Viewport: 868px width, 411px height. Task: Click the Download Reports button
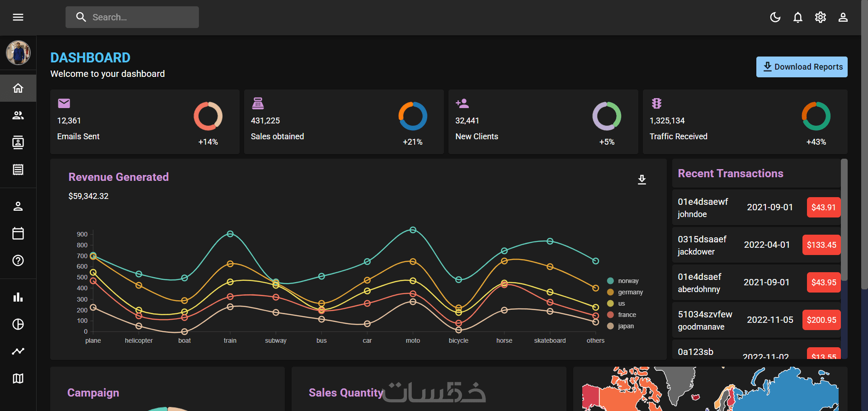802,67
